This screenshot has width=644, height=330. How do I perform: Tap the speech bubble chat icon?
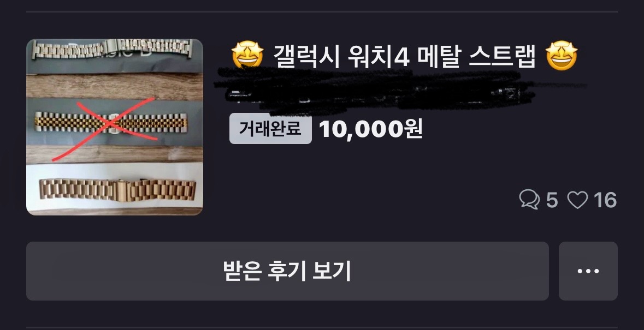(x=529, y=200)
